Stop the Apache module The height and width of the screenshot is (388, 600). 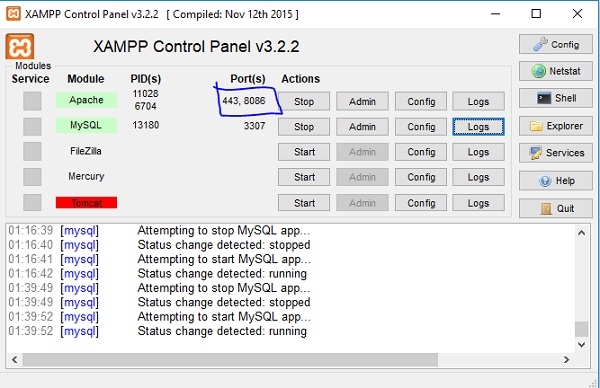(304, 101)
